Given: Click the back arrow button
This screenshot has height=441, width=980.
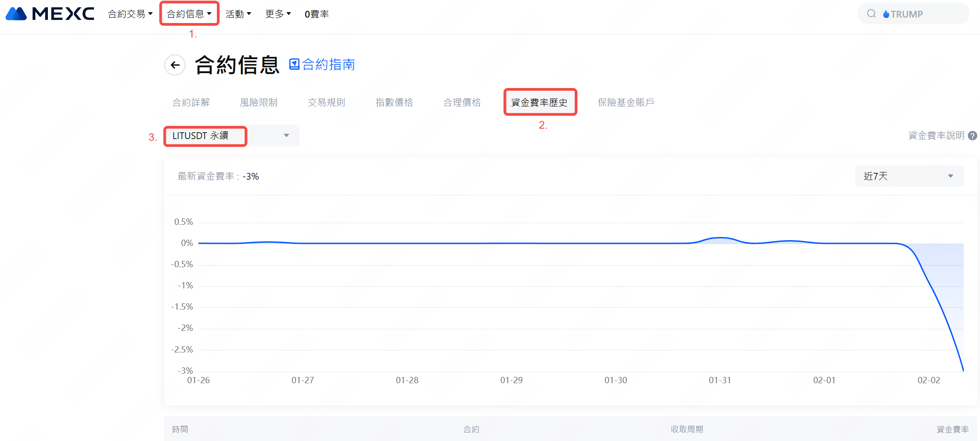Looking at the screenshot, I should [175, 65].
